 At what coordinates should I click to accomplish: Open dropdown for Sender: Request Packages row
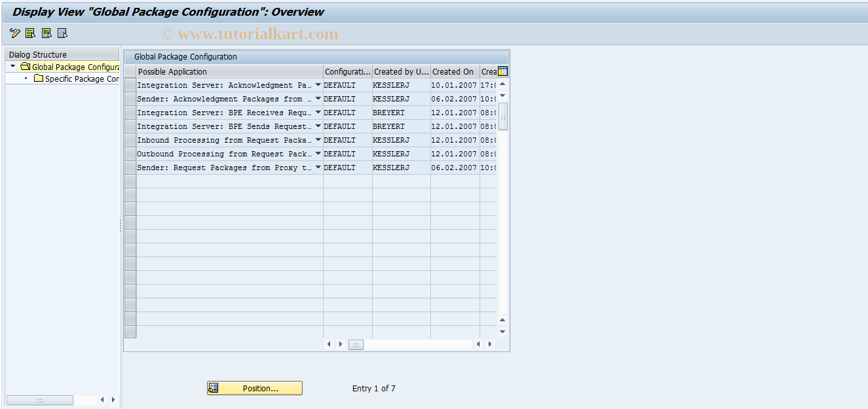point(318,168)
